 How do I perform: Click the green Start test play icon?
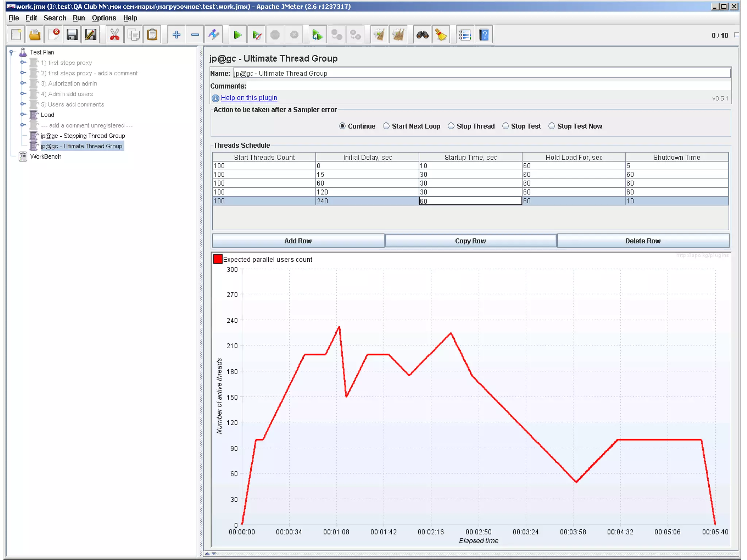coord(237,35)
